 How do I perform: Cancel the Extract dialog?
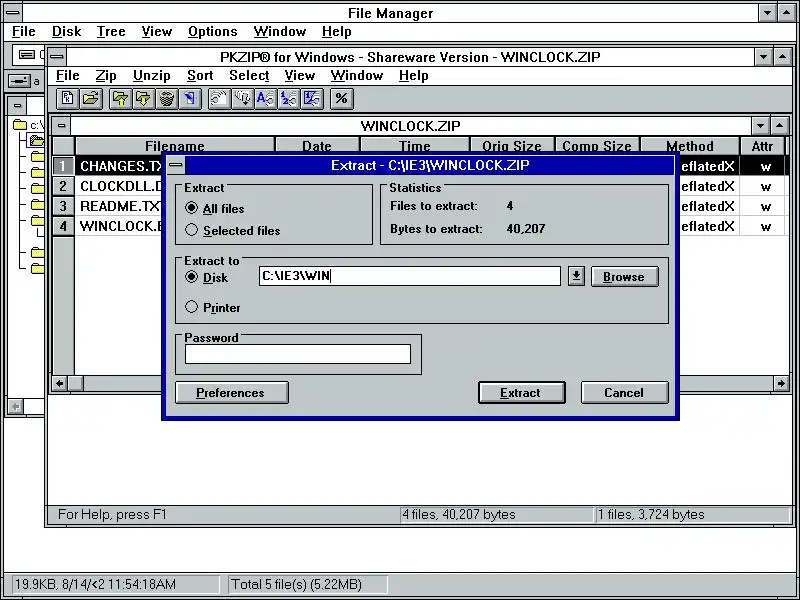[x=624, y=392]
